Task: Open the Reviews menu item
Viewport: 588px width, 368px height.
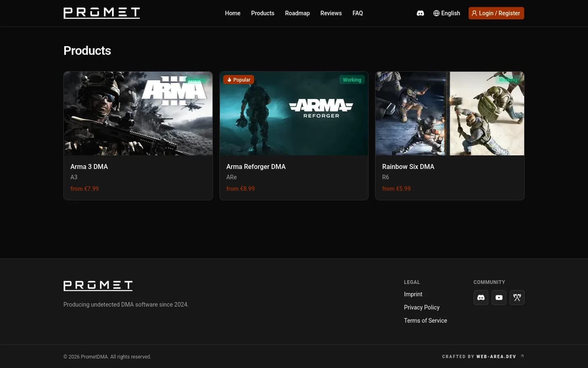Action: point(331,13)
